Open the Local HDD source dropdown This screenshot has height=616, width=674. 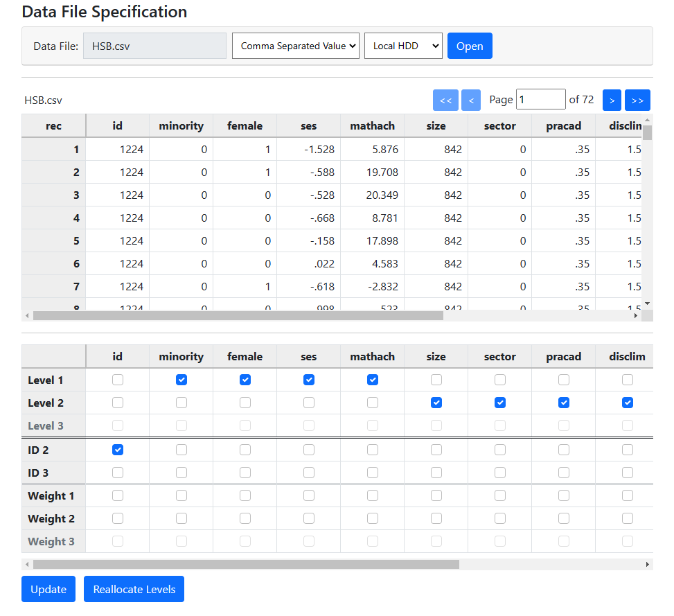click(403, 46)
